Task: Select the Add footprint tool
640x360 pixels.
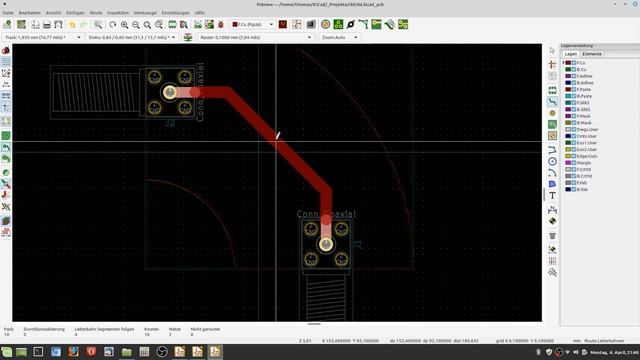Action: tap(552, 90)
